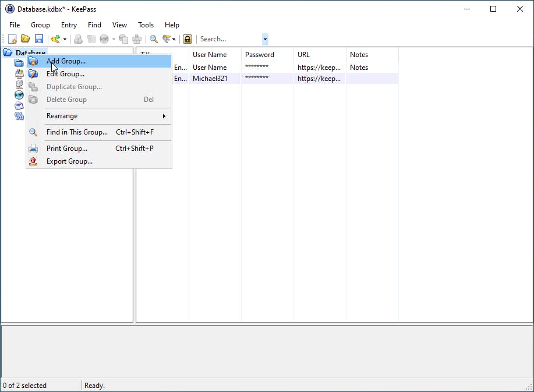Expand the Rearrange submenu
The width and height of the screenshot is (534, 392).
coord(99,116)
